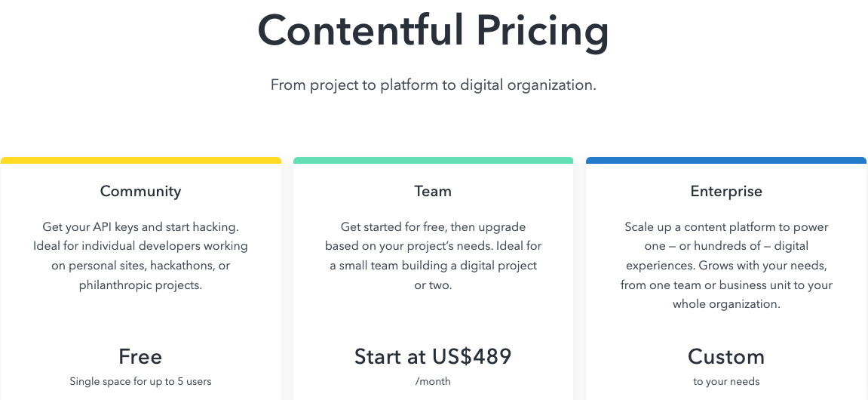Click 'Get your API keys and start hacking' sentence

tap(140, 227)
